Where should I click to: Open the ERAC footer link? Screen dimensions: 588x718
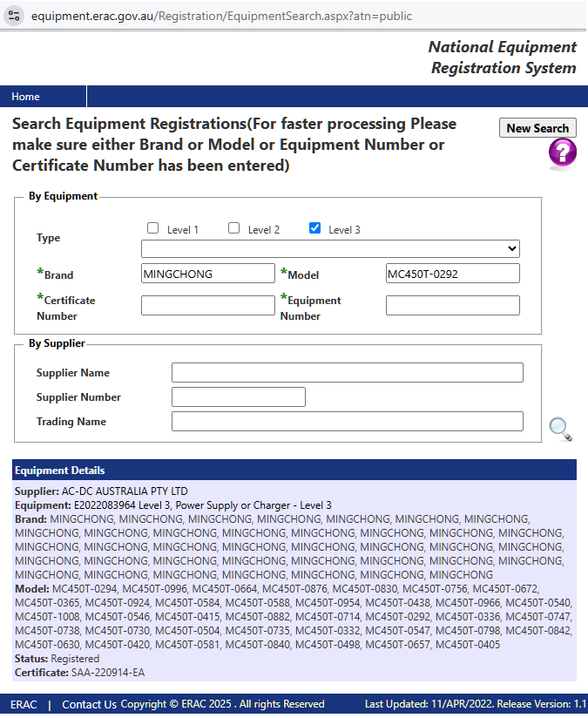click(24, 704)
